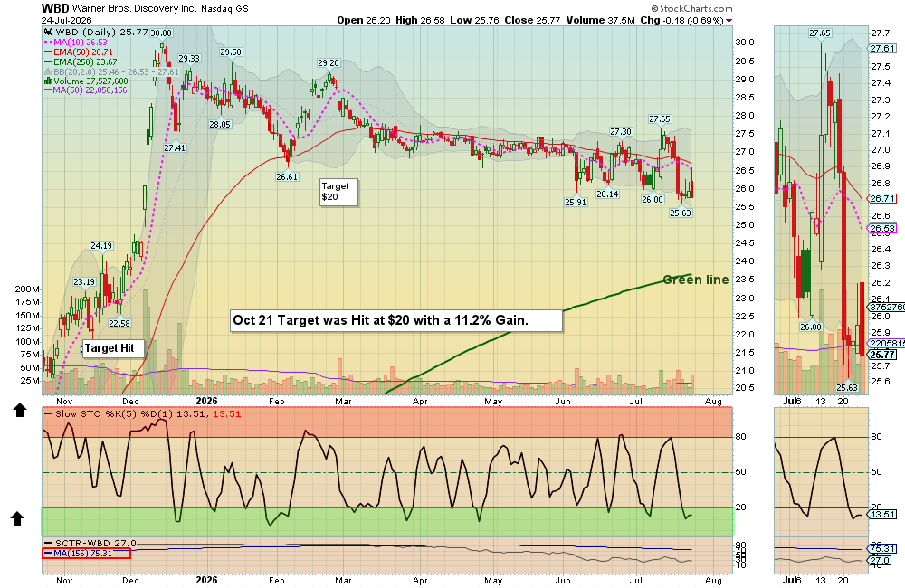Click the 27.41 low price label

[x=175, y=147]
